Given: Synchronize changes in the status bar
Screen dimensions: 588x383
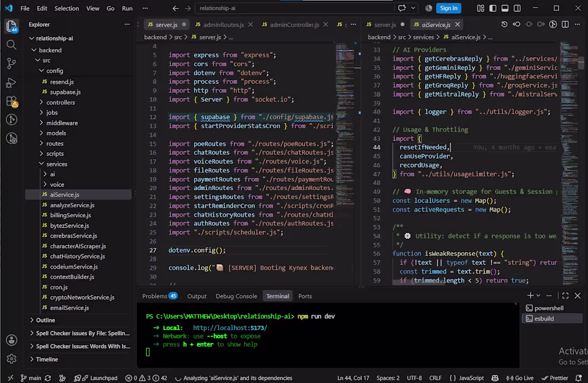Looking at the screenshot, I should pos(48,378).
